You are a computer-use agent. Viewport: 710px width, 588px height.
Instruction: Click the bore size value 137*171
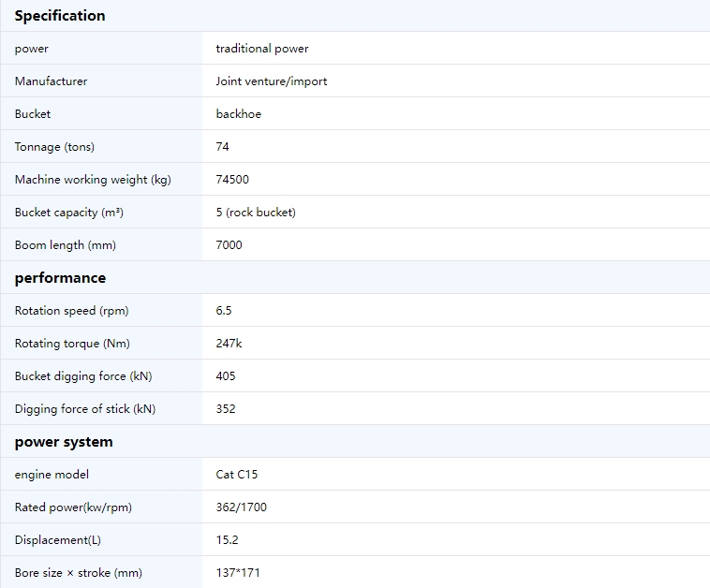[x=237, y=573]
